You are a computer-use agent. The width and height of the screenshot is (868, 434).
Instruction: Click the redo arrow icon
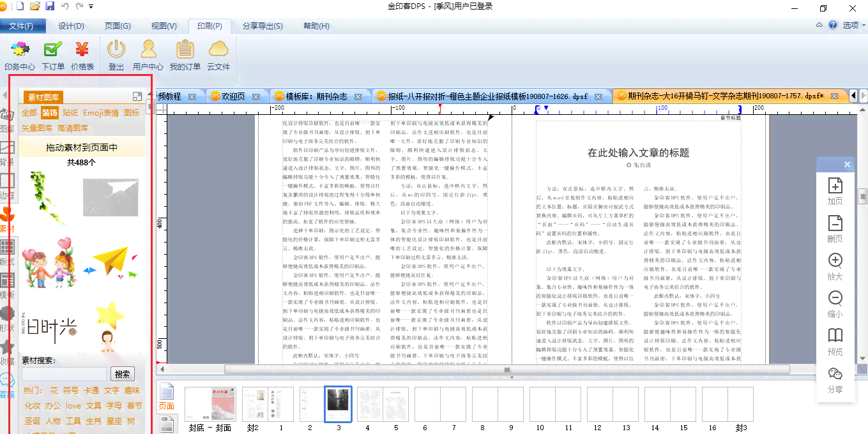tap(79, 6)
